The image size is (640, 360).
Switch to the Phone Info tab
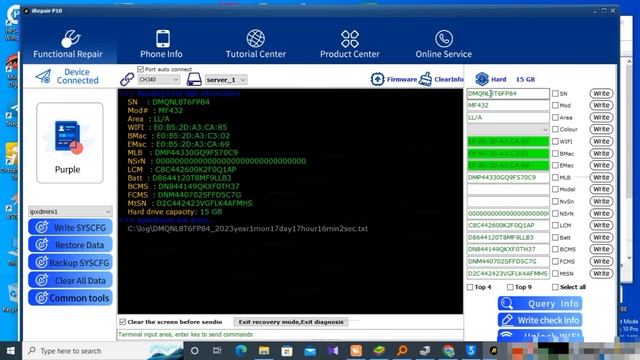[x=162, y=44]
